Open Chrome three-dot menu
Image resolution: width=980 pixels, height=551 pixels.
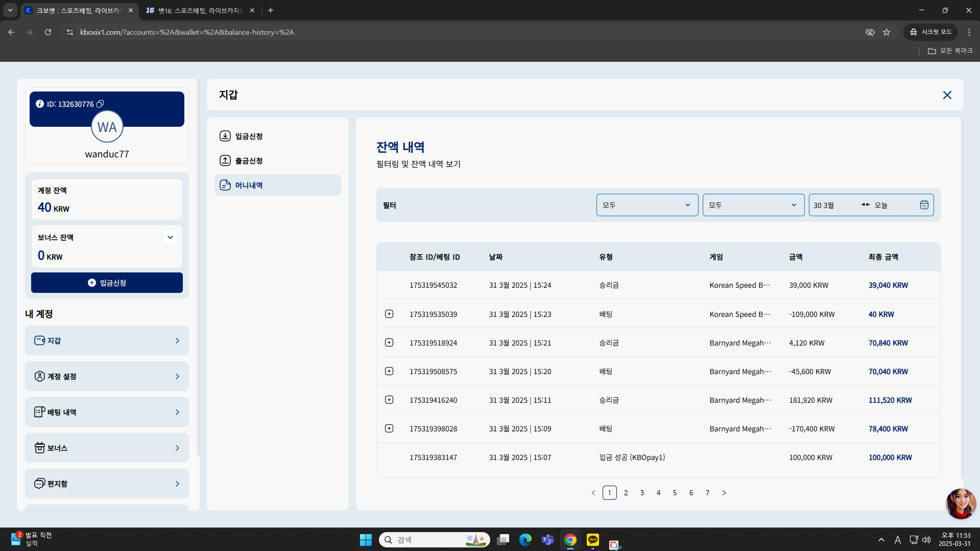(969, 32)
